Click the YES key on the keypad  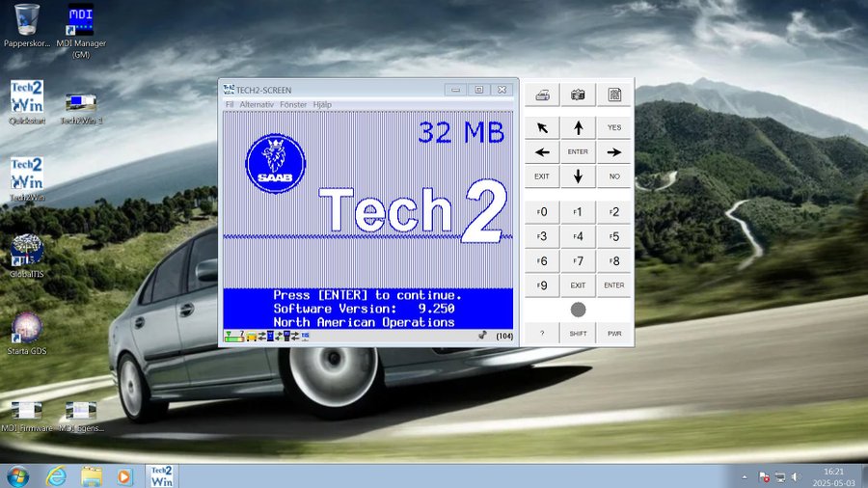pyautogui.click(x=614, y=128)
